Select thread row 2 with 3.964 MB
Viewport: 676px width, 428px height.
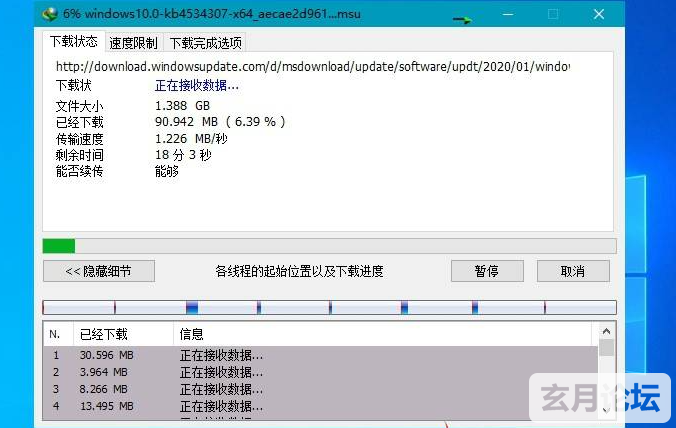click(320, 372)
